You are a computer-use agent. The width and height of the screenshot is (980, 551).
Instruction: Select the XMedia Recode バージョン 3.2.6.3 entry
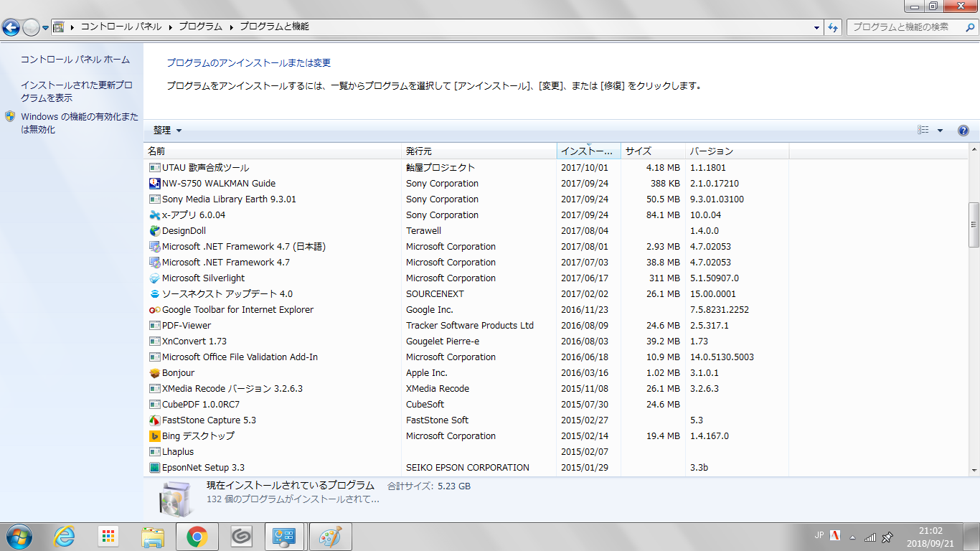pos(232,389)
